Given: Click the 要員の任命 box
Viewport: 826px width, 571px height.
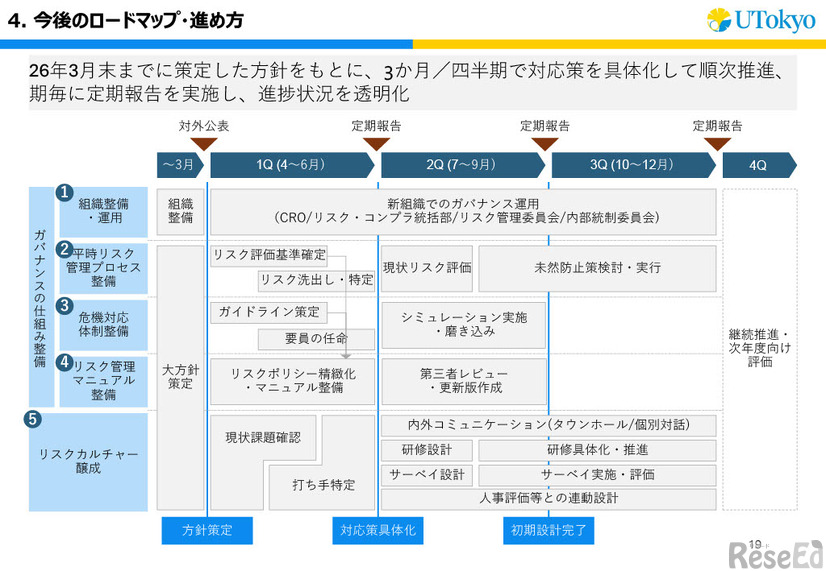Looking at the screenshot, I should click(316, 339).
